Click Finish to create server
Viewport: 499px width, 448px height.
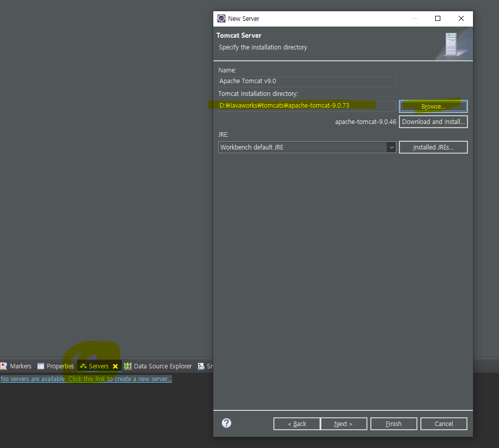coord(394,424)
